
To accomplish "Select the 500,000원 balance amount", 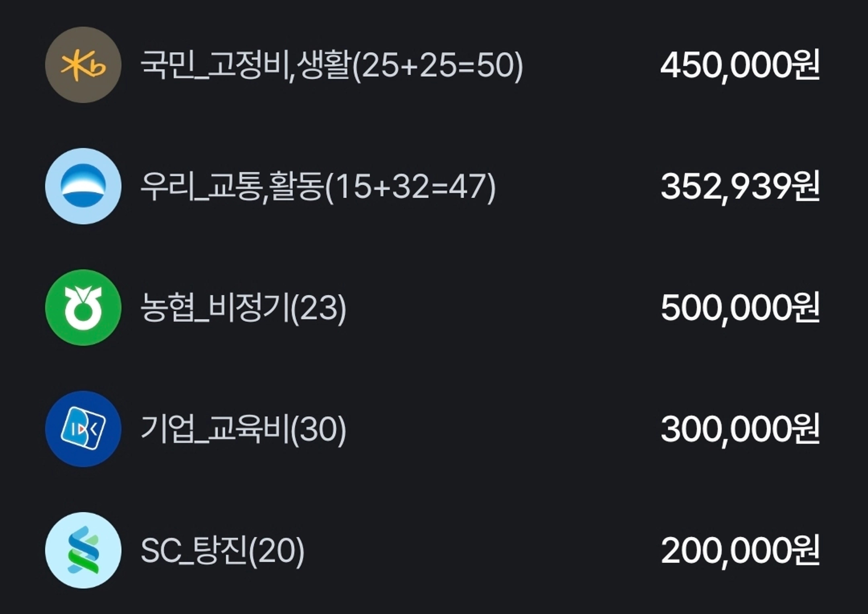I will 740,308.
